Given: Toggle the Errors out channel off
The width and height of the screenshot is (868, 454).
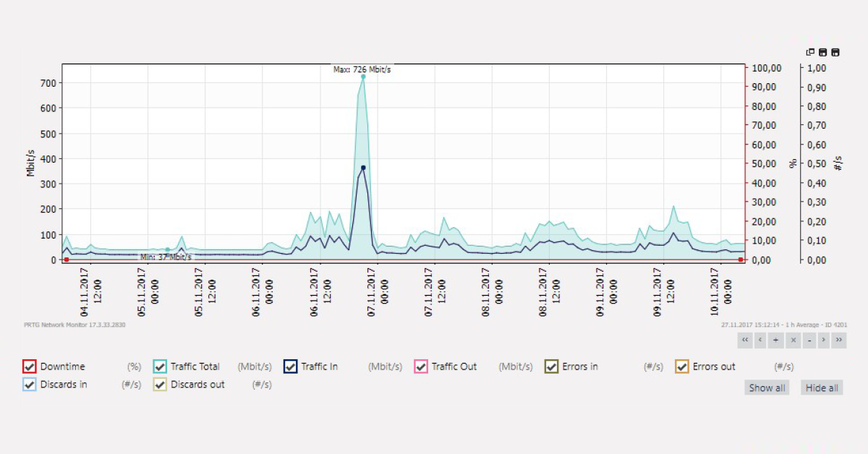Looking at the screenshot, I should (681, 367).
